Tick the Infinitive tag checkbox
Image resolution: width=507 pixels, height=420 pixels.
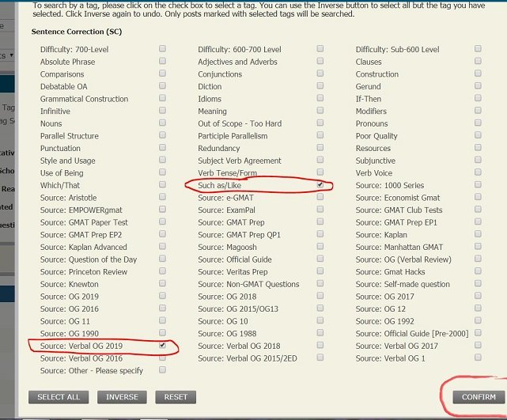[162, 110]
